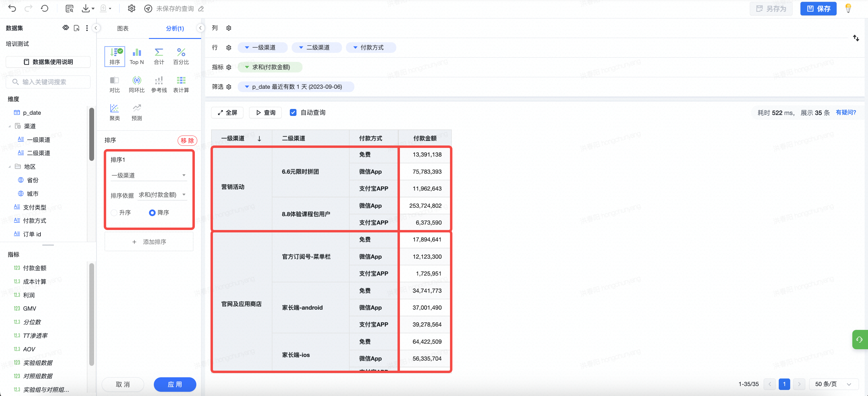Click the 添加排序 add sort button
This screenshot has height=396, width=868.
149,242
